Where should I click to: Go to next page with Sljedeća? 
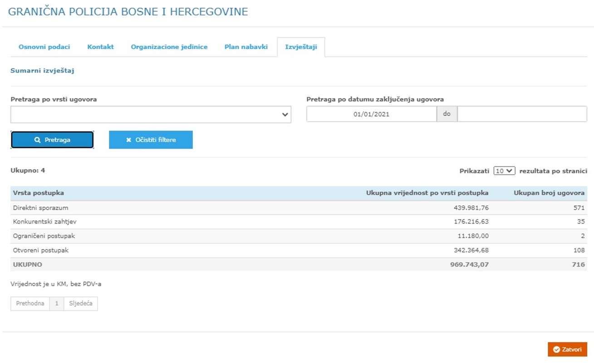tap(81, 303)
